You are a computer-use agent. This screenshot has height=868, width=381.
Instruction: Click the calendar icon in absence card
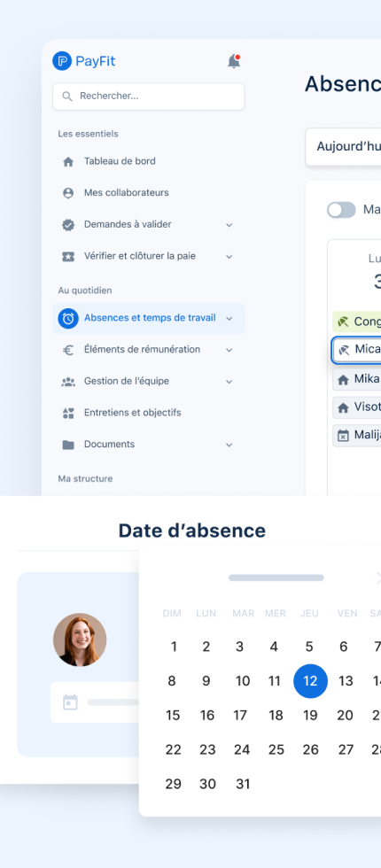click(70, 702)
